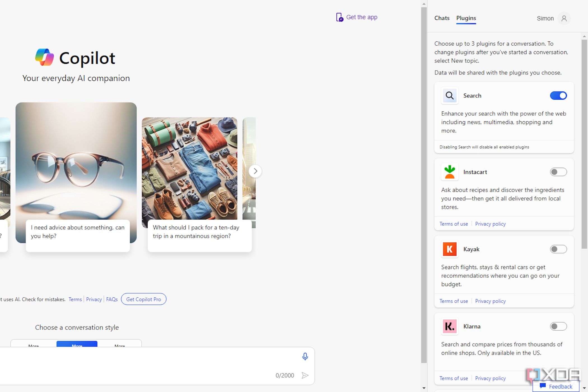Open the Kayak Privacy policy link
588x392 pixels.
490,301
